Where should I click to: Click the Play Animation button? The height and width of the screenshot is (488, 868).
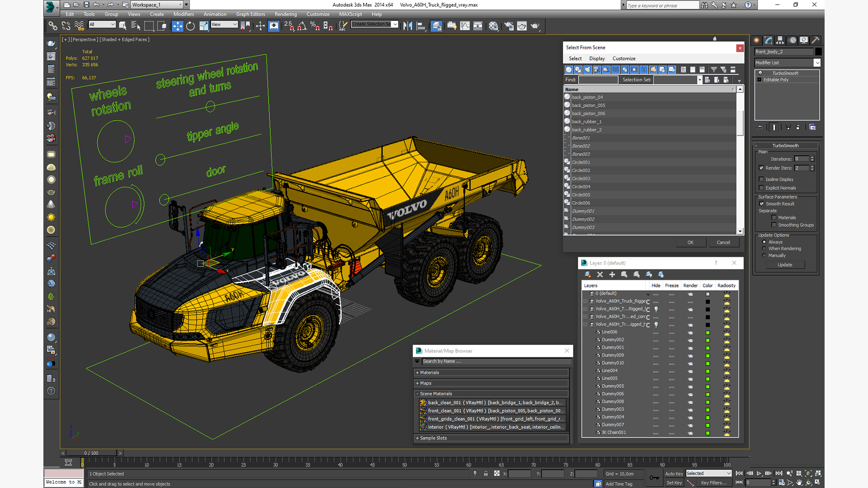(x=759, y=474)
